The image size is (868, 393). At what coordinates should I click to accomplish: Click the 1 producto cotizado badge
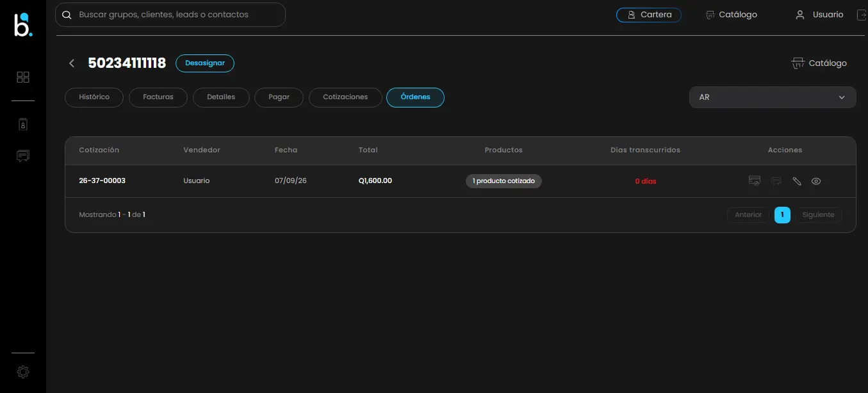[x=504, y=181]
